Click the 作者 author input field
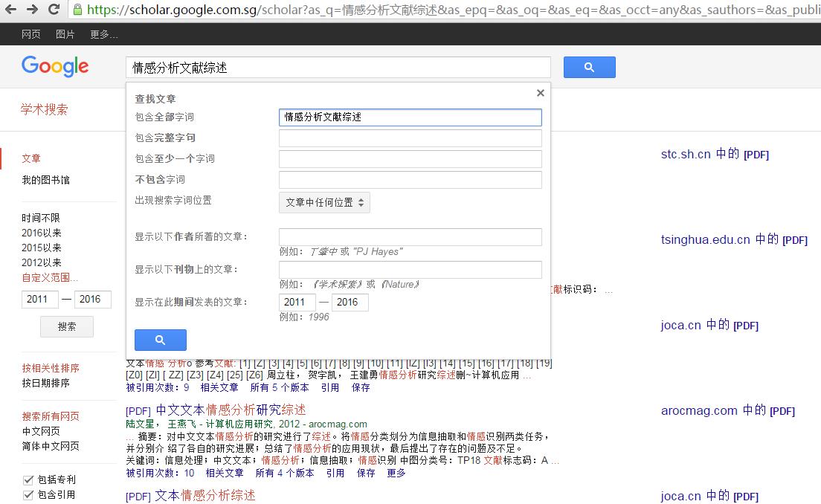821x504 pixels. point(410,237)
